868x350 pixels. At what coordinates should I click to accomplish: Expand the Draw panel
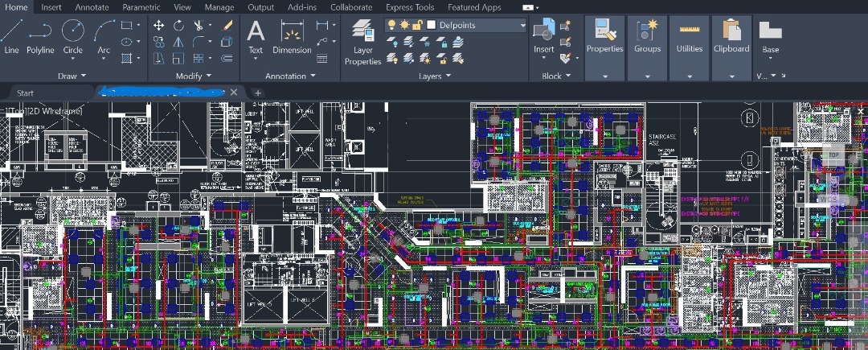72,76
